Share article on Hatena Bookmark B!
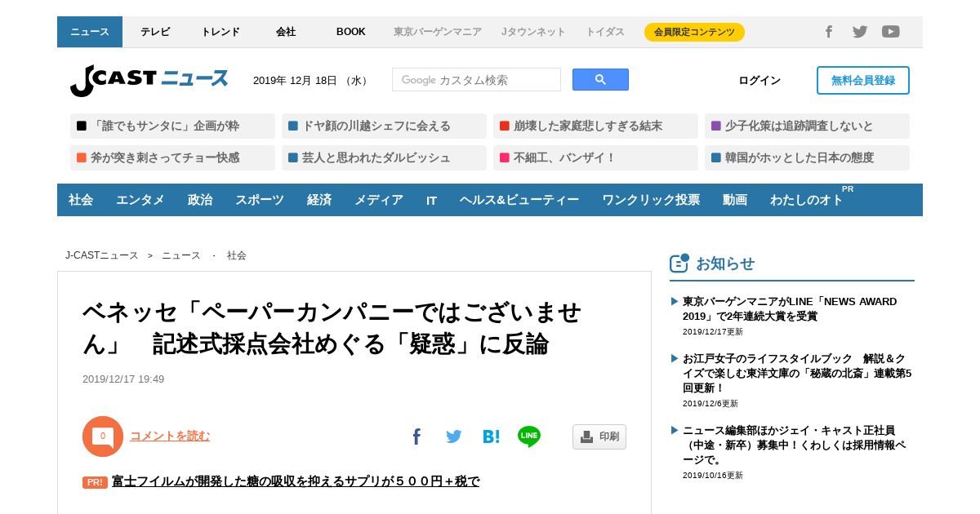The width and height of the screenshot is (980, 514). coord(491,436)
